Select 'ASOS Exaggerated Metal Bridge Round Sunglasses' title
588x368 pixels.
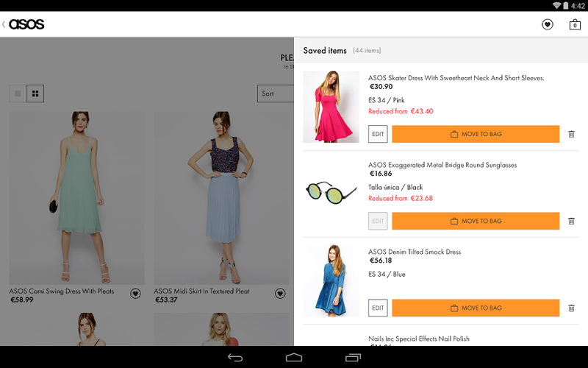point(442,165)
